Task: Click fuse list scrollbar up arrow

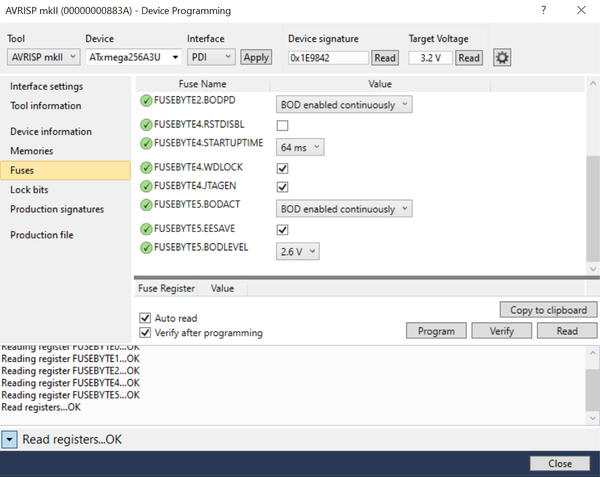Action: pos(593,83)
